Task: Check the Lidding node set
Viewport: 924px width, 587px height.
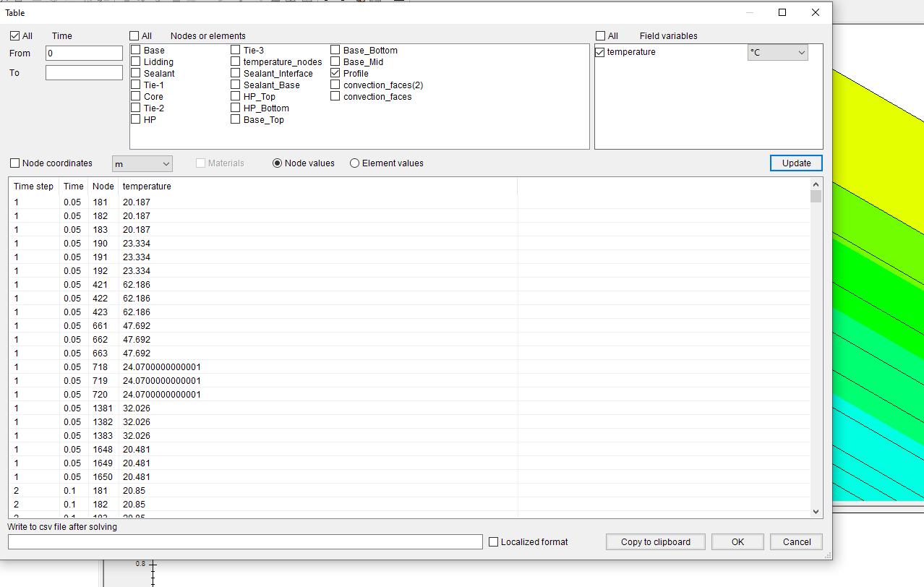Action: 136,61
